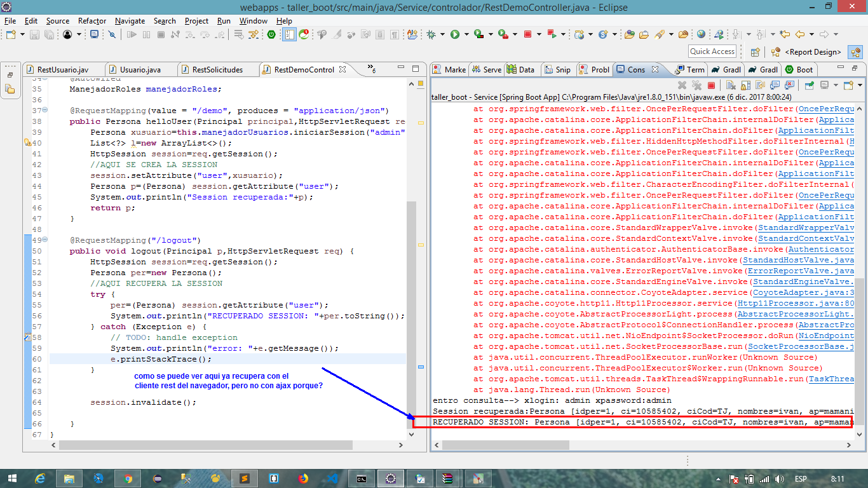Viewport: 868px width, 488px height.
Task: Open the Navigate menu
Action: tap(130, 20)
